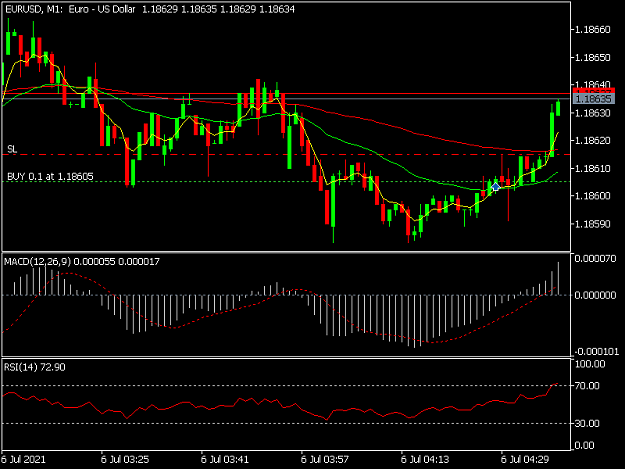This screenshot has height=469, width=625.
Task: Click the '6 Jul 04:13' time axis label
Action: point(425,459)
